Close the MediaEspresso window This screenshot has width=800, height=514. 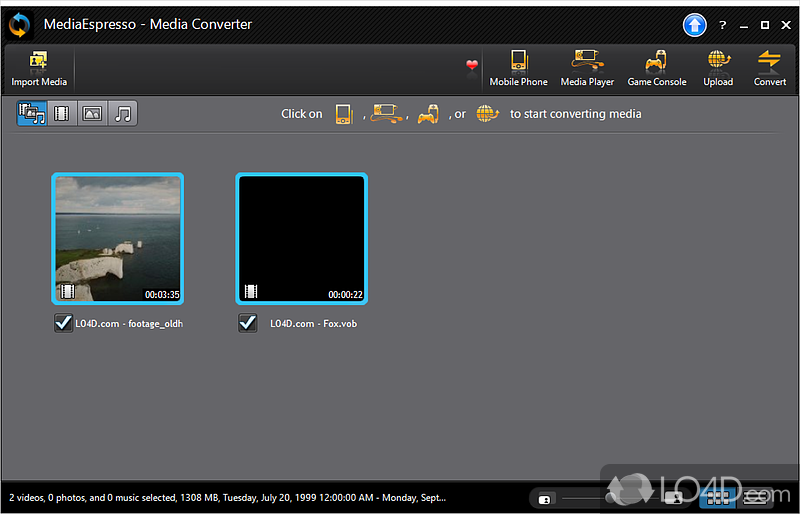(786, 25)
